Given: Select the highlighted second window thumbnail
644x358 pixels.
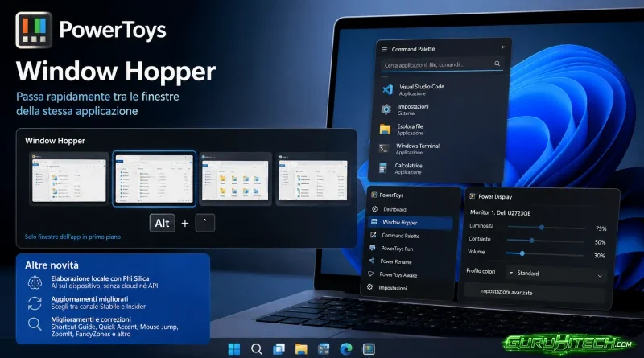Looking at the screenshot, I should tap(154, 179).
